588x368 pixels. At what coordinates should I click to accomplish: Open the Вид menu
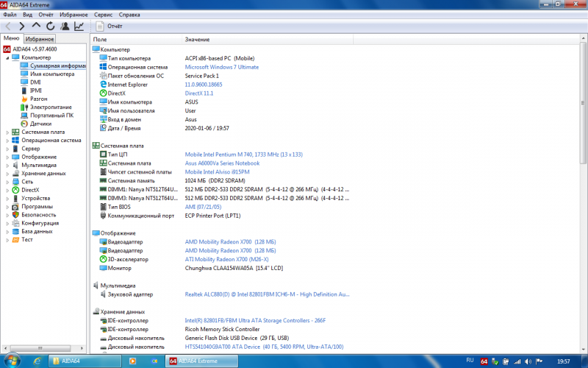(27, 15)
